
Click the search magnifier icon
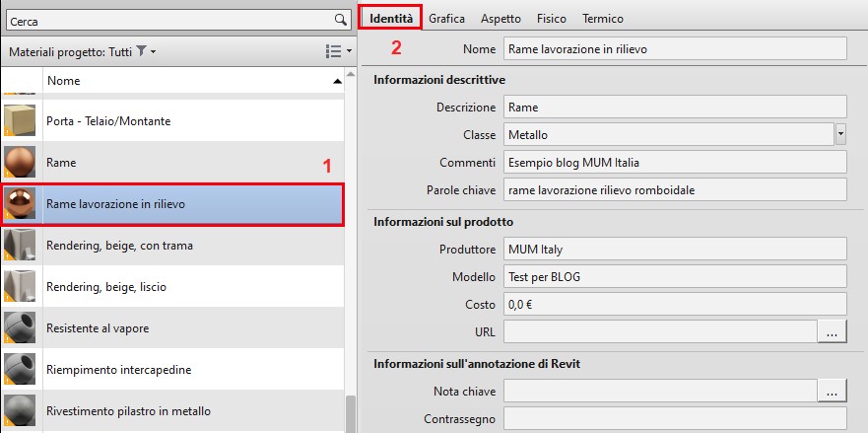pos(340,20)
